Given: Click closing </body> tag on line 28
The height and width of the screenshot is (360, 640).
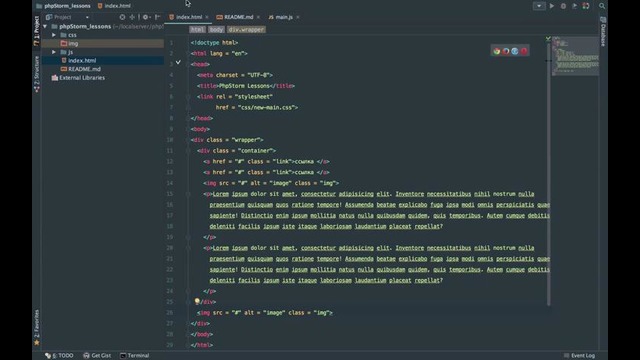Looking at the screenshot, I should coord(202,334).
